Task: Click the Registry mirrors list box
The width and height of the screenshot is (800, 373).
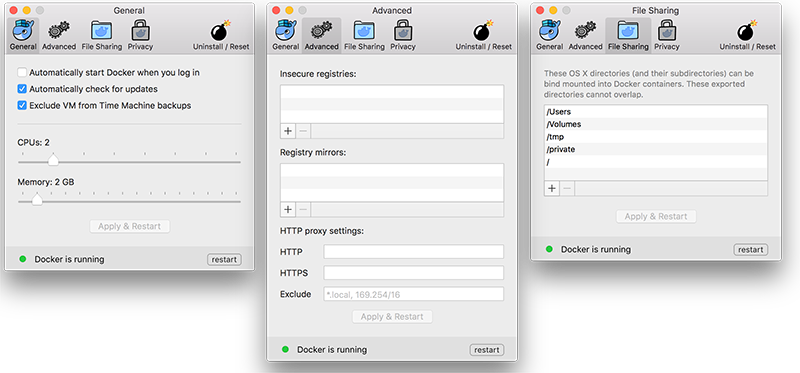Action: pyautogui.click(x=392, y=183)
